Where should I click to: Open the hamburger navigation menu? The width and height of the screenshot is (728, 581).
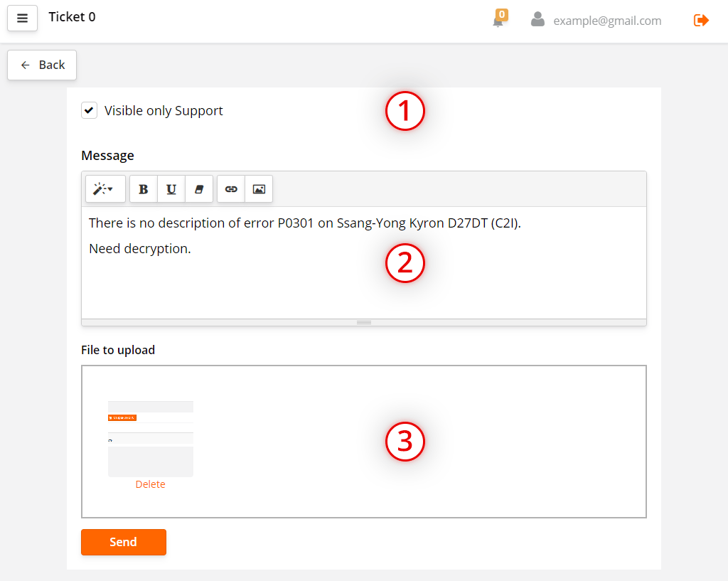click(22, 18)
